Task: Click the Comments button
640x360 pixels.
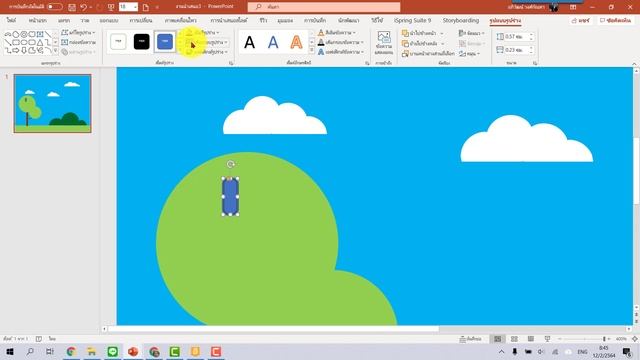Action: 616,20
